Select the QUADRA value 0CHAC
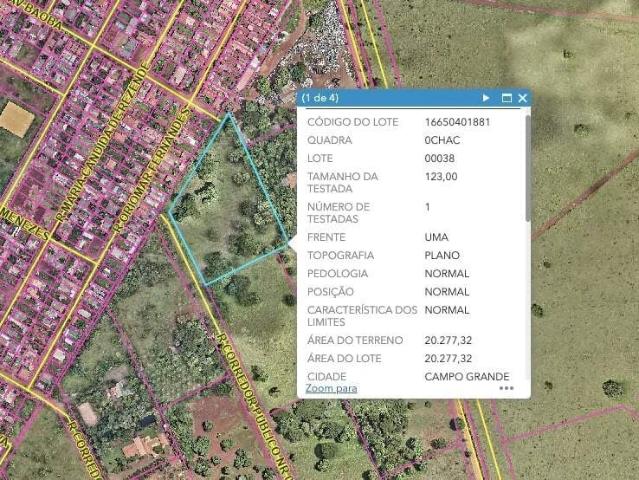Viewport: 639px width, 480px height. click(442, 140)
